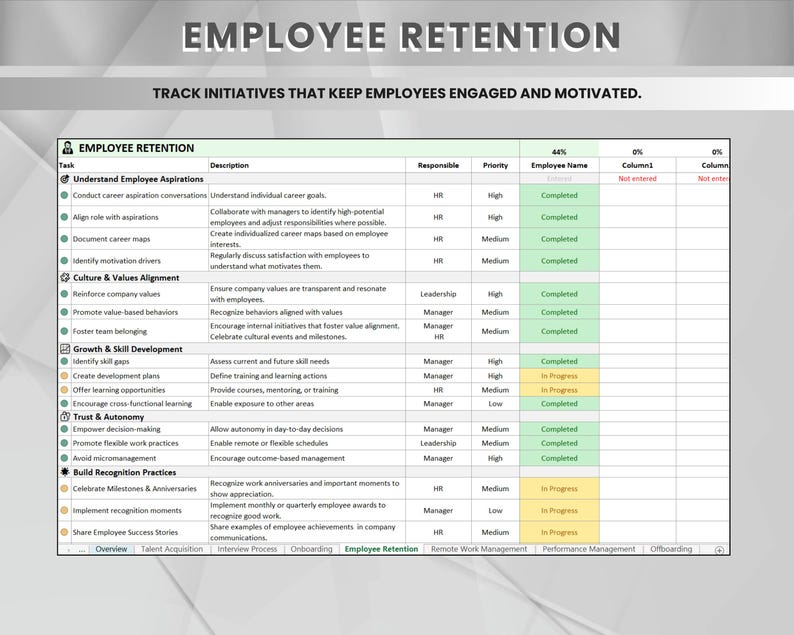Viewport: 794px width, 635px height.
Task: Click green status dot for Reinforce company values
Action: pos(64,294)
